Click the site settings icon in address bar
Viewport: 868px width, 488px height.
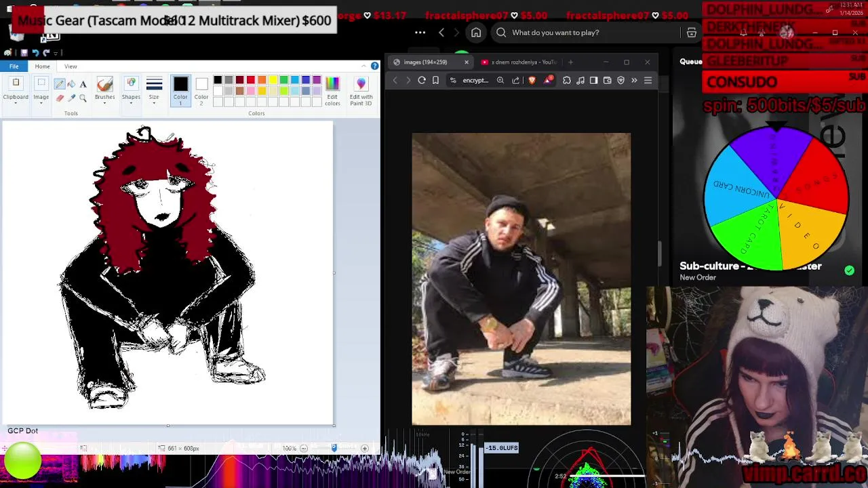click(x=452, y=81)
